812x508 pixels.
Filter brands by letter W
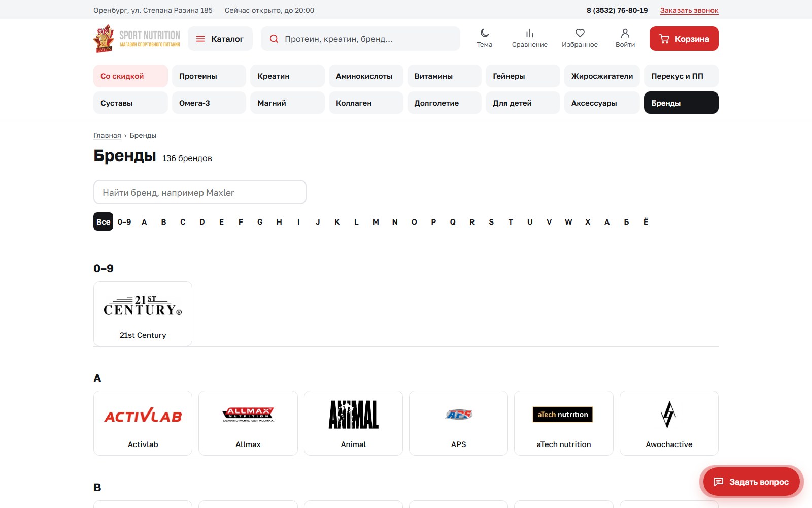point(568,221)
